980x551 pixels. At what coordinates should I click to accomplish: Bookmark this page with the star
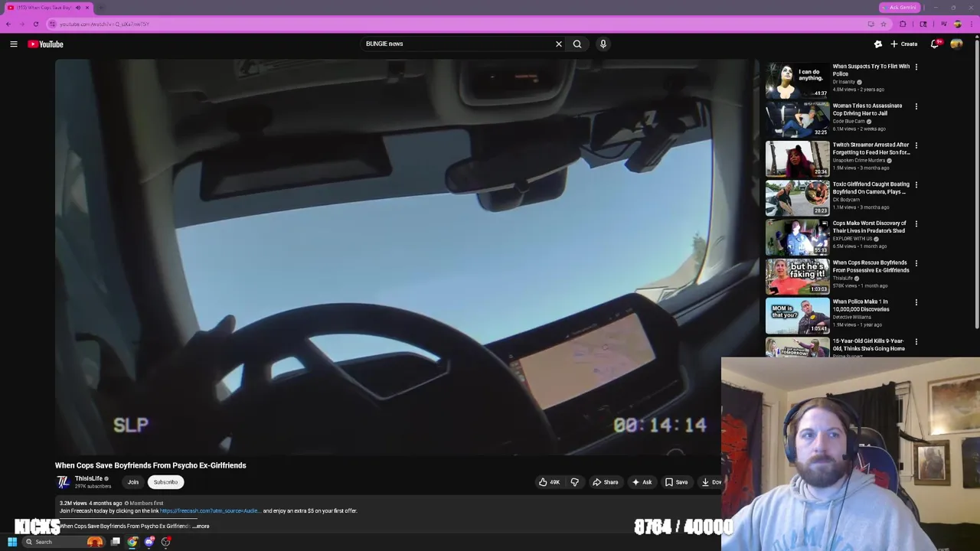click(x=884, y=24)
